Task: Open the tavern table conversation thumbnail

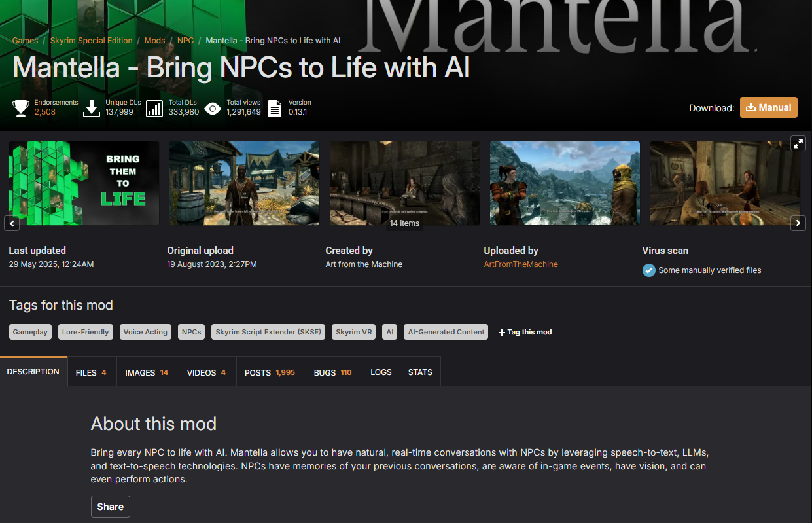Action: click(x=725, y=183)
